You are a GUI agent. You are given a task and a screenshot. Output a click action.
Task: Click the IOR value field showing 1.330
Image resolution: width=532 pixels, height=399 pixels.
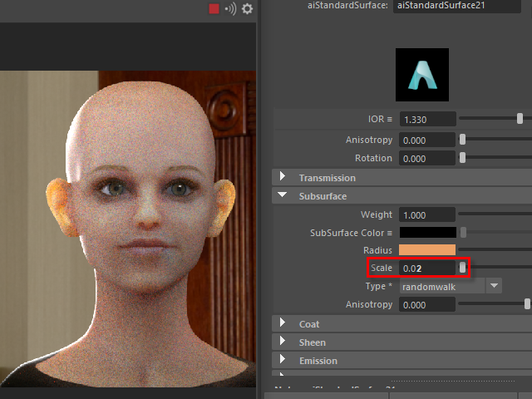point(427,119)
